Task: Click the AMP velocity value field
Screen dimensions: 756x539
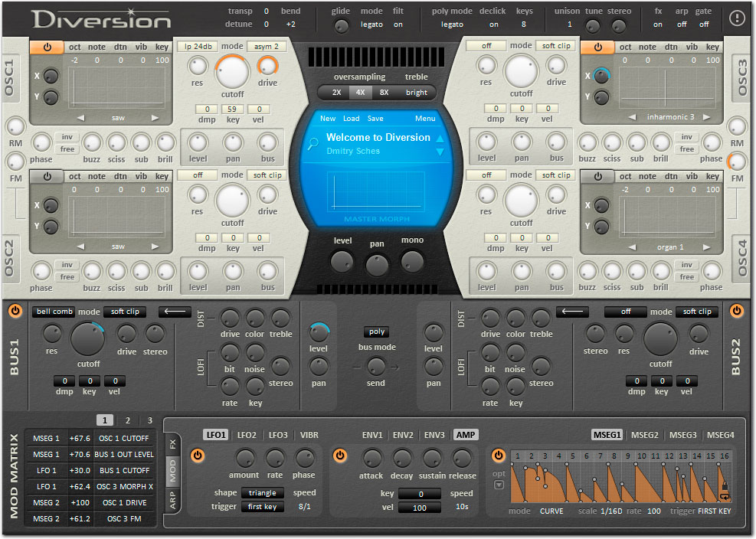Action: click(418, 508)
